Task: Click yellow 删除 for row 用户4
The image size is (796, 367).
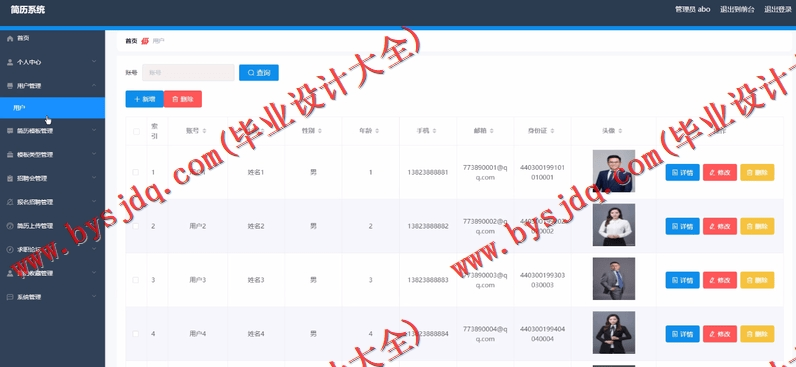Action: [x=757, y=334]
